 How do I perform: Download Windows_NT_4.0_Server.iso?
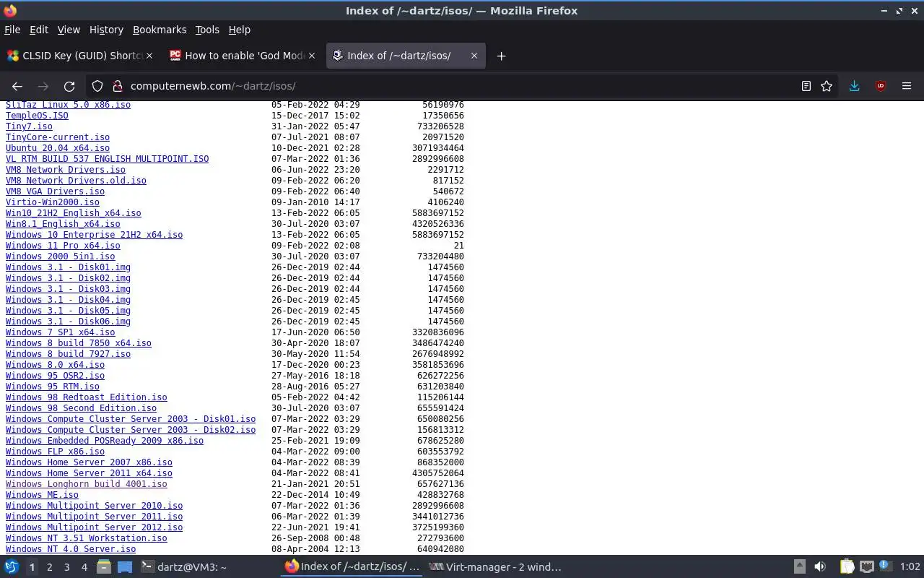click(71, 549)
